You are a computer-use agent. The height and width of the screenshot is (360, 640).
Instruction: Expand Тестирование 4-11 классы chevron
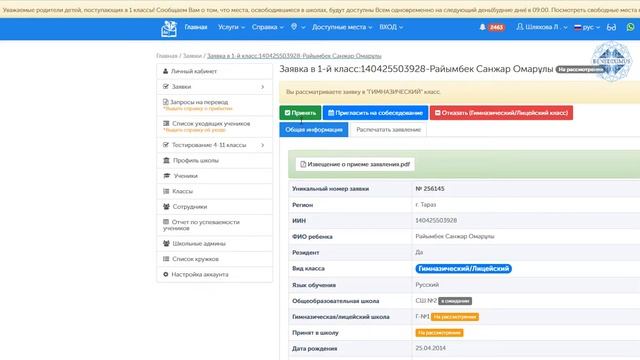pyautogui.click(x=262, y=145)
